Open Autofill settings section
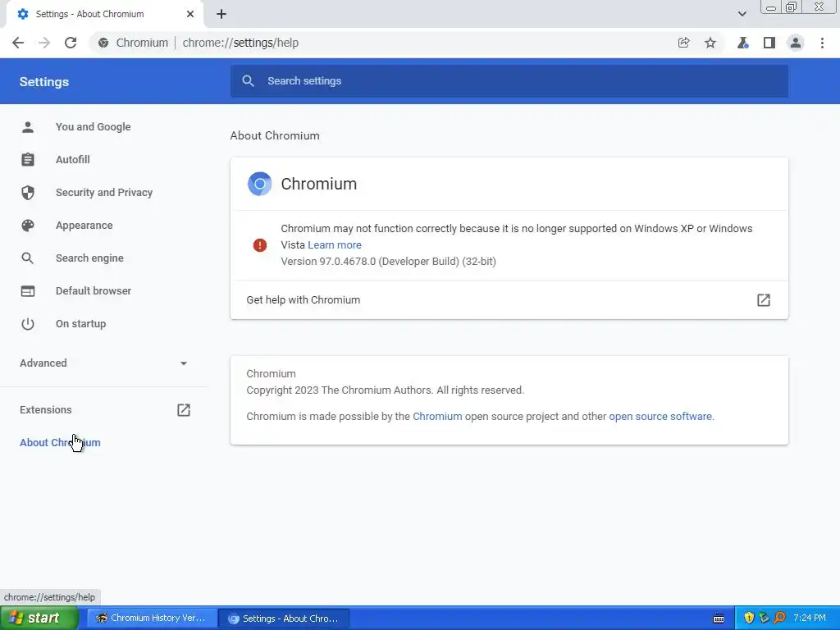This screenshot has width=840, height=630. pos(73,160)
